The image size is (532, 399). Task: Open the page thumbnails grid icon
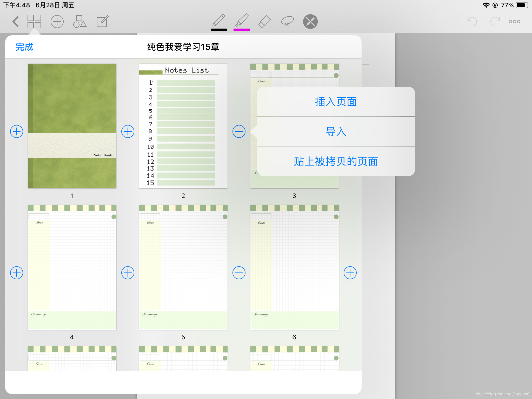tap(34, 22)
